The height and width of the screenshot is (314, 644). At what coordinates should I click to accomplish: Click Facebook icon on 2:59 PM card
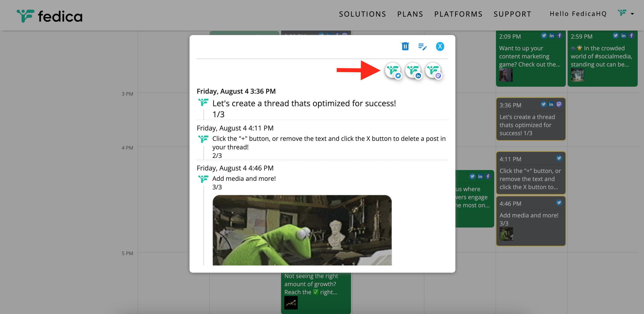[631, 35]
